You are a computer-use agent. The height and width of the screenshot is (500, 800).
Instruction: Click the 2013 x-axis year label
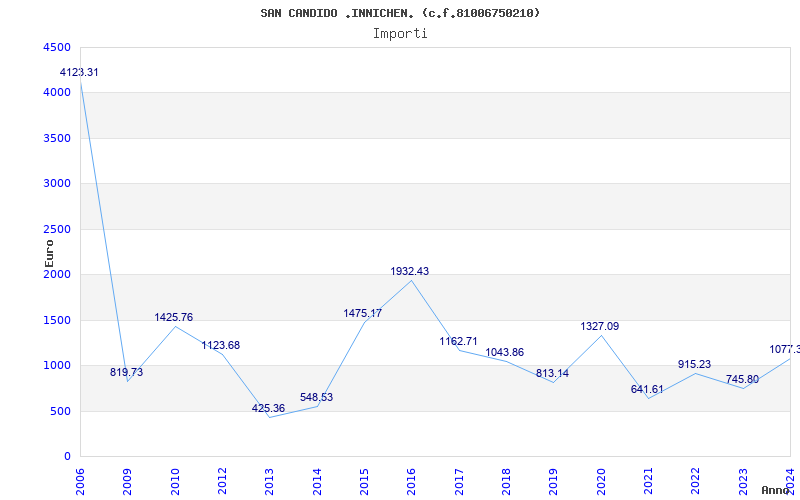[269, 481]
